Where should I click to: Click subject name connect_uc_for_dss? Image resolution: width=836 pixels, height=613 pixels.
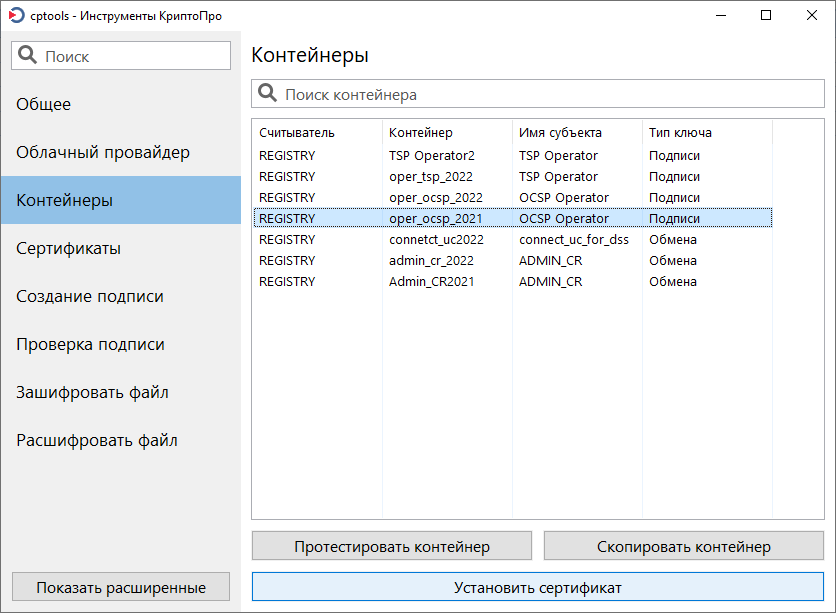(574, 239)
